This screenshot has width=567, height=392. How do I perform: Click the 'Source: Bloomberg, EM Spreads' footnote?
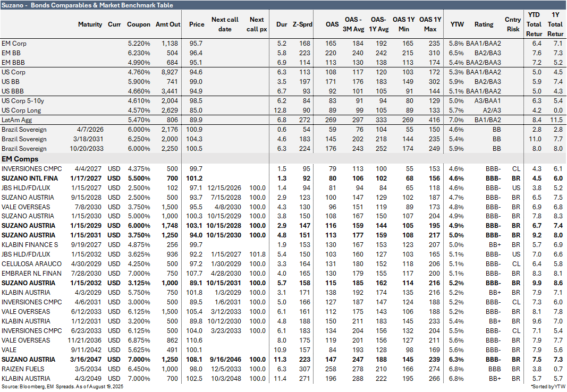click(62, 387)
